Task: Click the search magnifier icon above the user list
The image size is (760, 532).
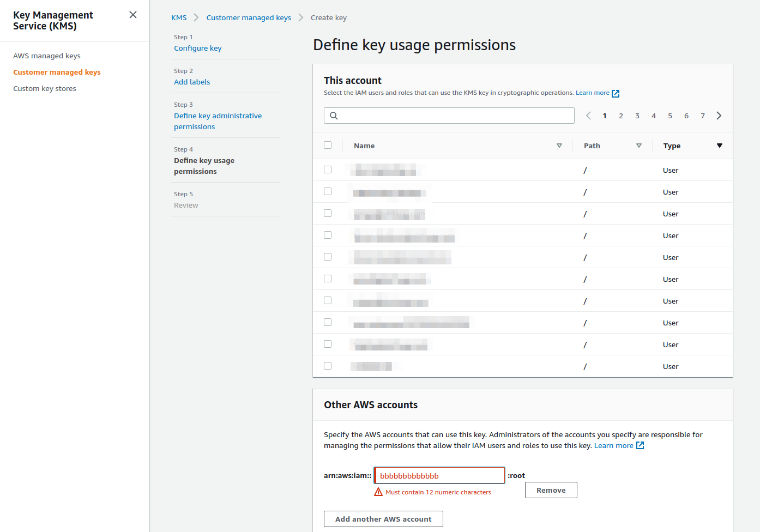Action: click(334, 115)
